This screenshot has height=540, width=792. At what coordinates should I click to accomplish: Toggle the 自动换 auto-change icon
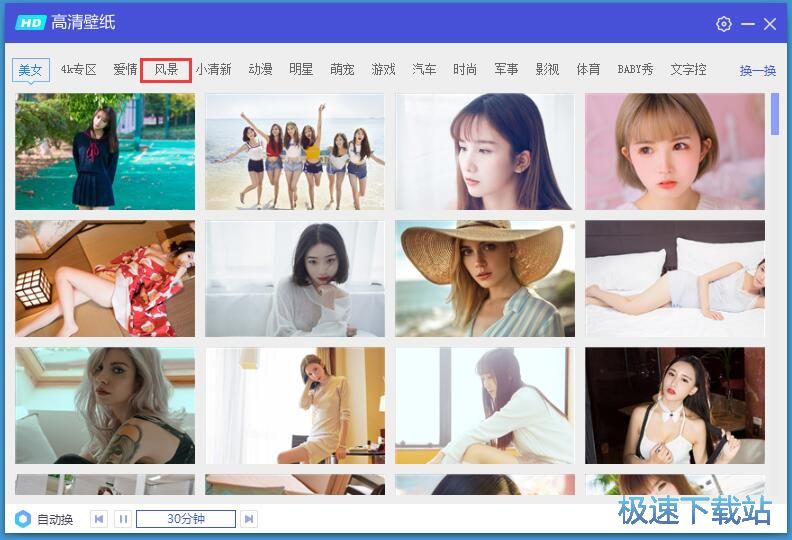(x=23, y=519)
